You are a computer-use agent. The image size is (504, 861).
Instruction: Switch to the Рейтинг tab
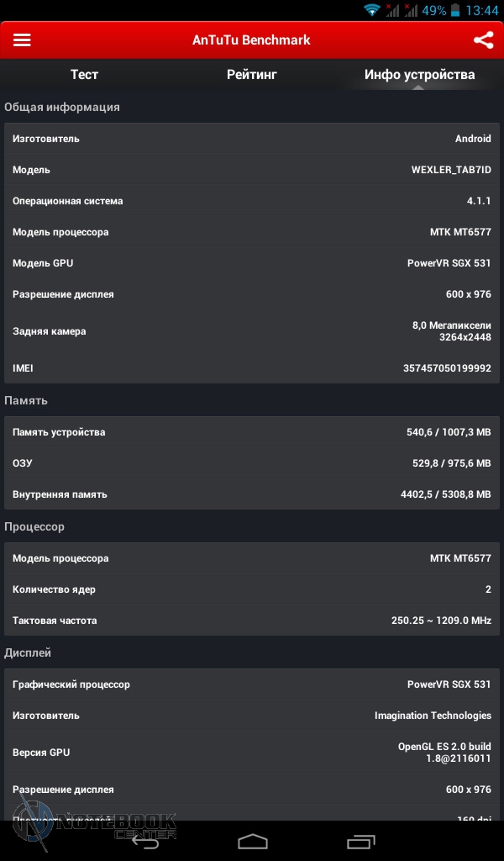[x=252, y=75]
